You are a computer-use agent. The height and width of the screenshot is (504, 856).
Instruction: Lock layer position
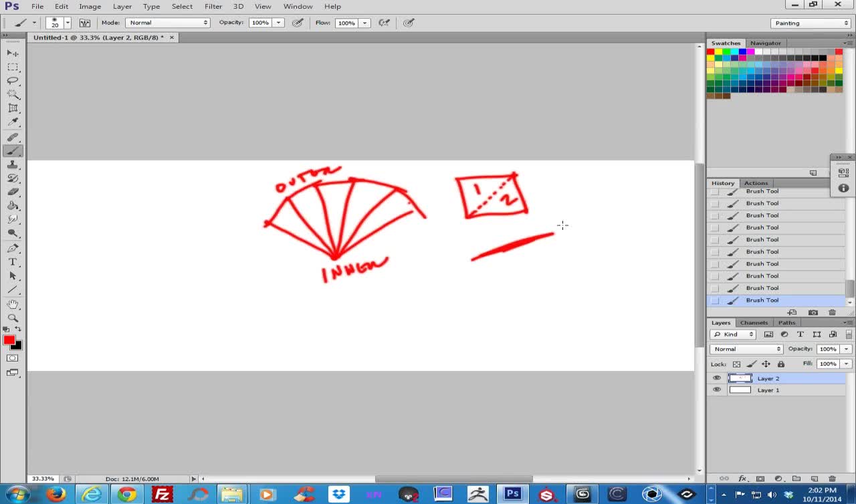tap(766, 364)
